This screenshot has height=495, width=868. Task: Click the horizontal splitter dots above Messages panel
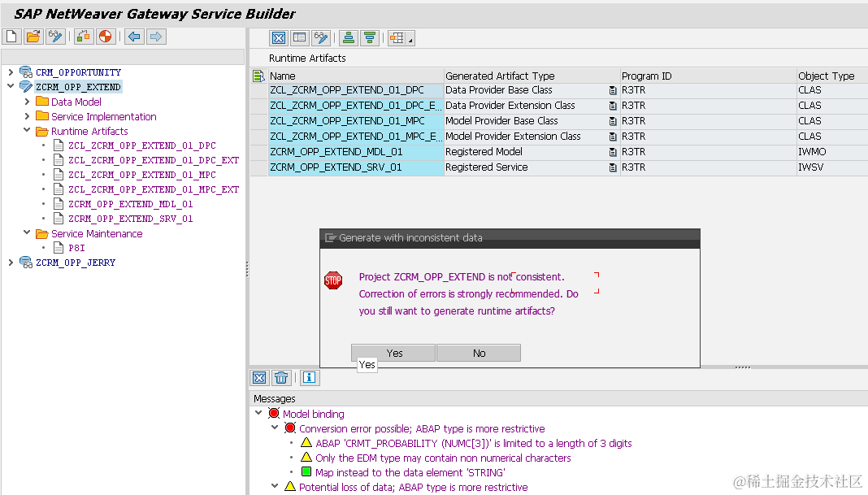click(x=742, y=367)
